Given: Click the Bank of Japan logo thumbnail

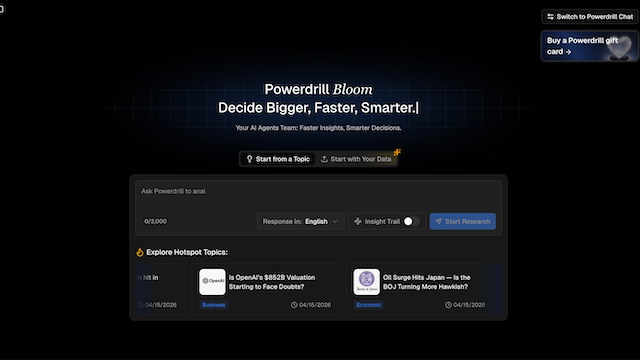Looking at the screenshot, I should click(367, 282).
